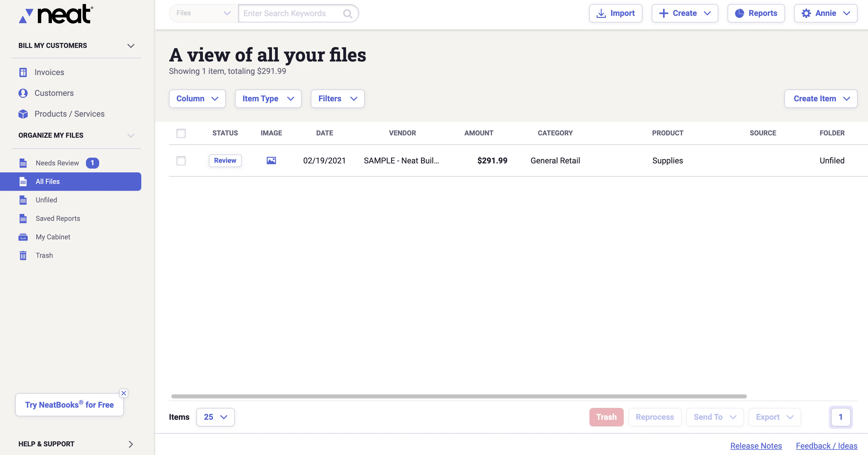Check the checkbox next to the SAMPLE file row
868x455 pixels.
click(x=181, y=161)
